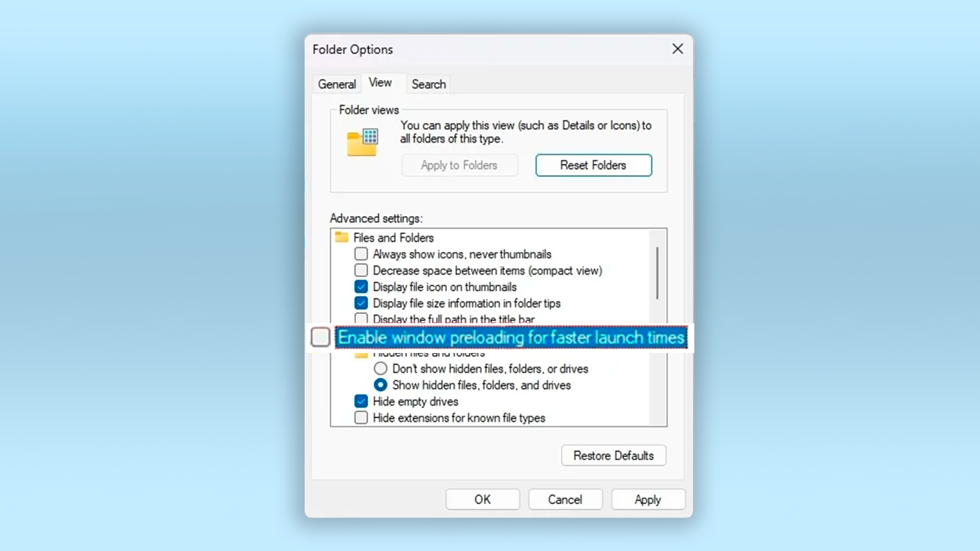Apply the folder settings changes
Viewport: 980px width, 551px height.
pos(648,499)
